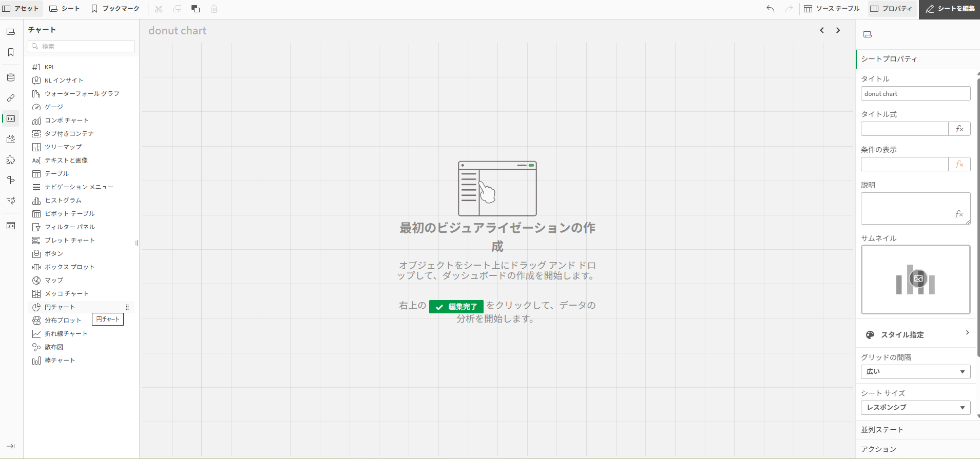Open the シート menu in top bar
This screenshot has width=980, height=459.
[x=65, y=9]
